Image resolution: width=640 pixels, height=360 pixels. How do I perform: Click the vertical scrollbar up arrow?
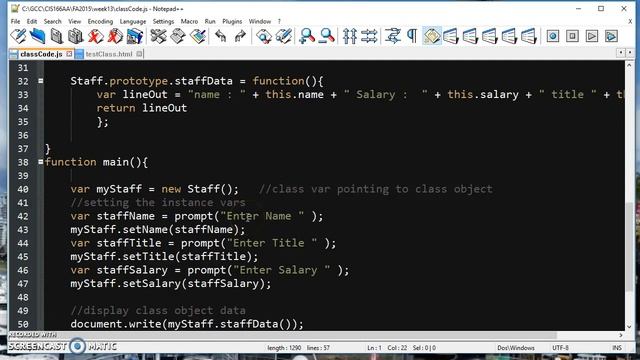[629, 65]
